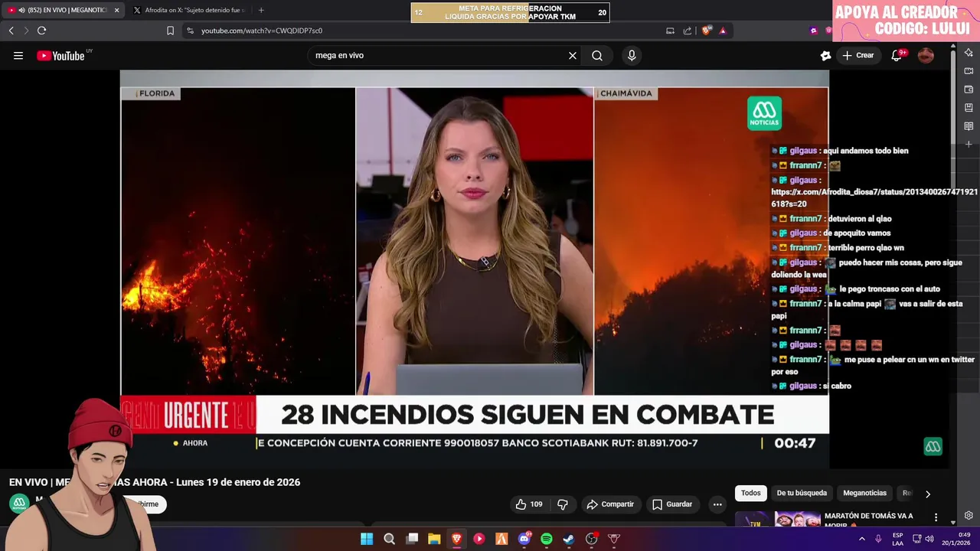
Task: Dislike the video with thumbs down
Action: 563,504
